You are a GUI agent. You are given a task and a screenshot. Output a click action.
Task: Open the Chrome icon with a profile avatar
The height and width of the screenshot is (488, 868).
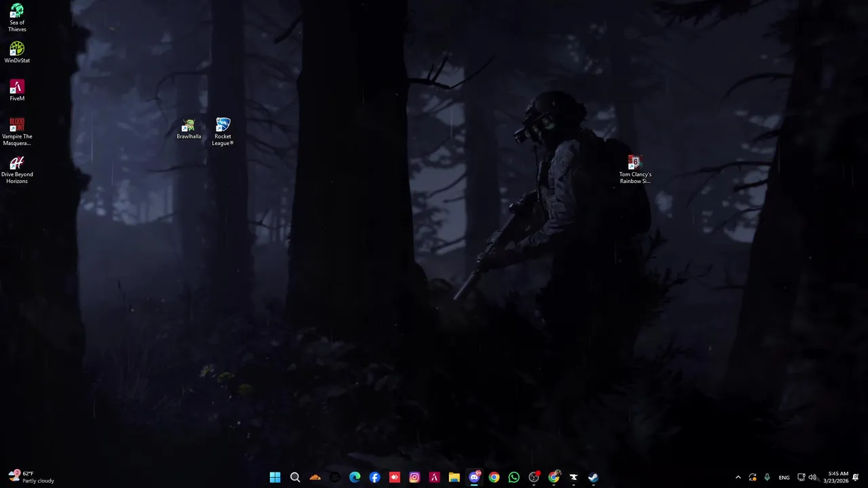click(x=553, y=477)
